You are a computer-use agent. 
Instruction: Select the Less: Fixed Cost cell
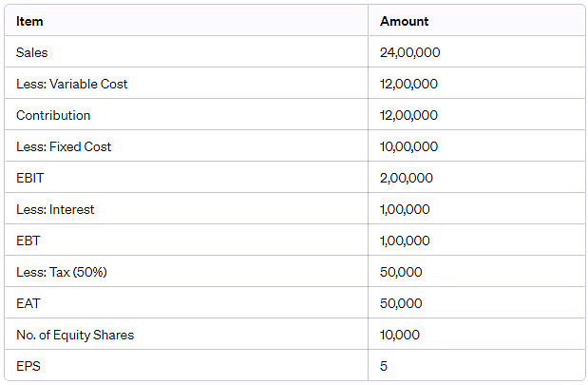point(64,146)
